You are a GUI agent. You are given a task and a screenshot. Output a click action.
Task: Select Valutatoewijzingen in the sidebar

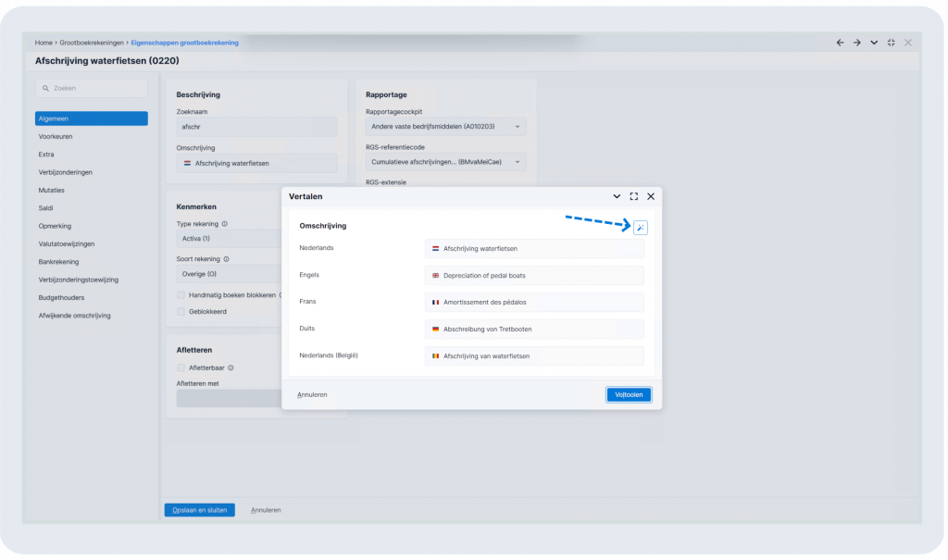pyautogui.click(x=67, y=244)
